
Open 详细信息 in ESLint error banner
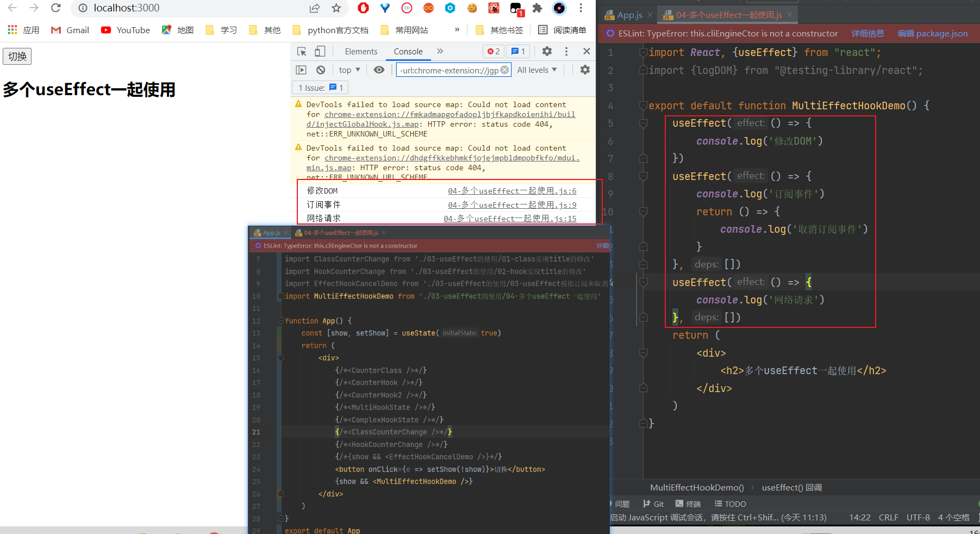tap(867, 33)
